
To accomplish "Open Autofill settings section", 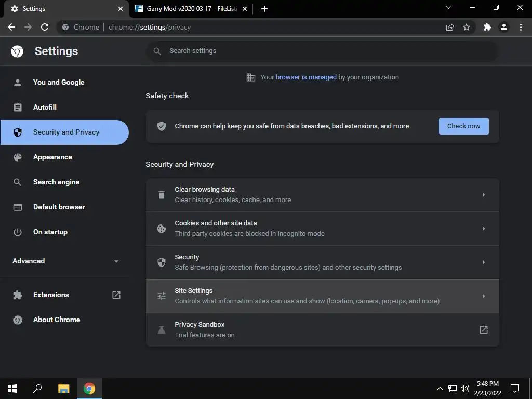I will click(x=64, y=107).
